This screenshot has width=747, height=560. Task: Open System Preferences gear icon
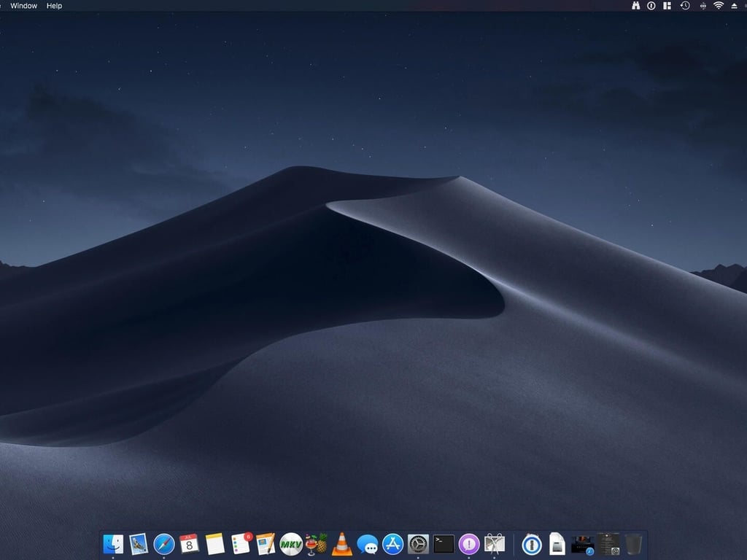418,544
